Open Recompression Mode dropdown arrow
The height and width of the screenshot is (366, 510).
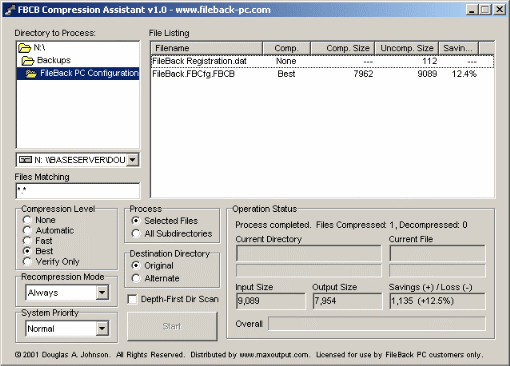tap(102, 293)
